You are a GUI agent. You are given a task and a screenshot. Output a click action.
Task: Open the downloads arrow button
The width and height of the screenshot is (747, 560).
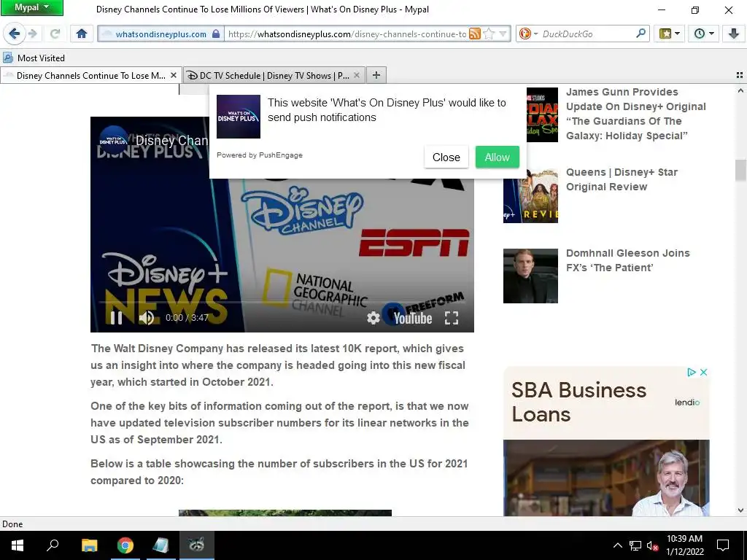click(x=733, y=34)
